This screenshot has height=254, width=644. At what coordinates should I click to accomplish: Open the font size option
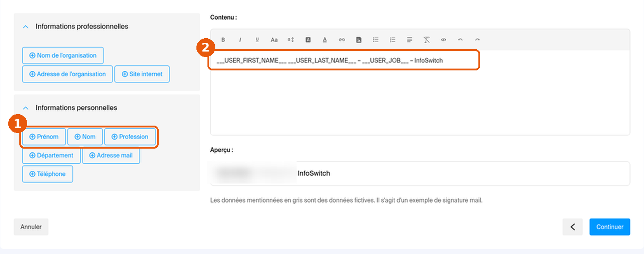[x=291, y=40]
